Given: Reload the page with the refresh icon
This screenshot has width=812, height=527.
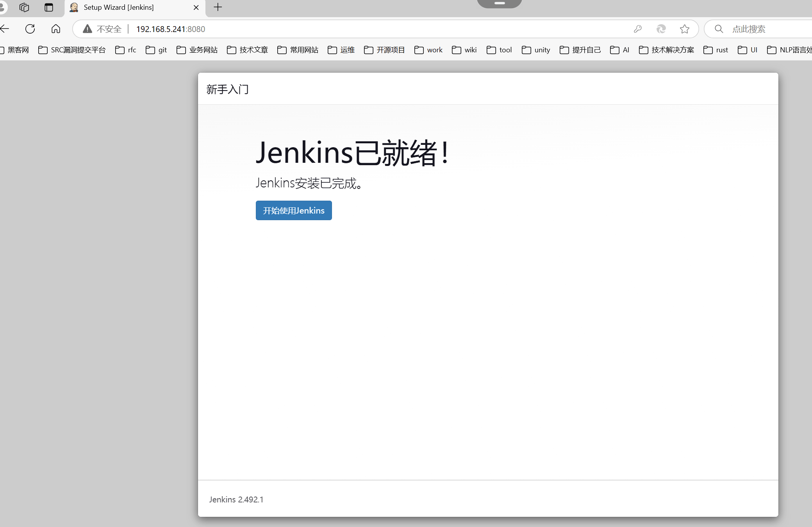Looking at the screenshot, I should 30,29.
